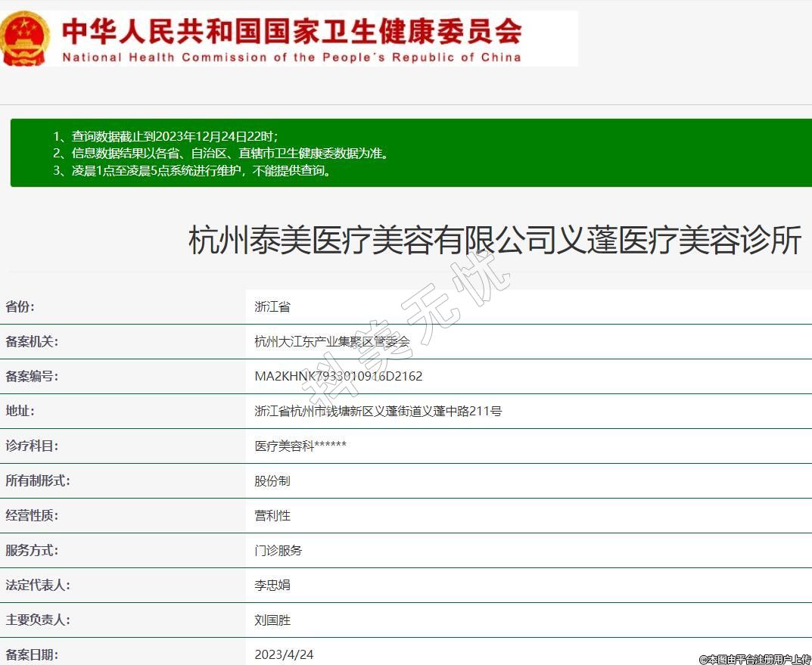Image resolution: width=812 pixels, height=665 pixels.
Task: Select main responsible person 刘国胜
Action: click(272, 620)
